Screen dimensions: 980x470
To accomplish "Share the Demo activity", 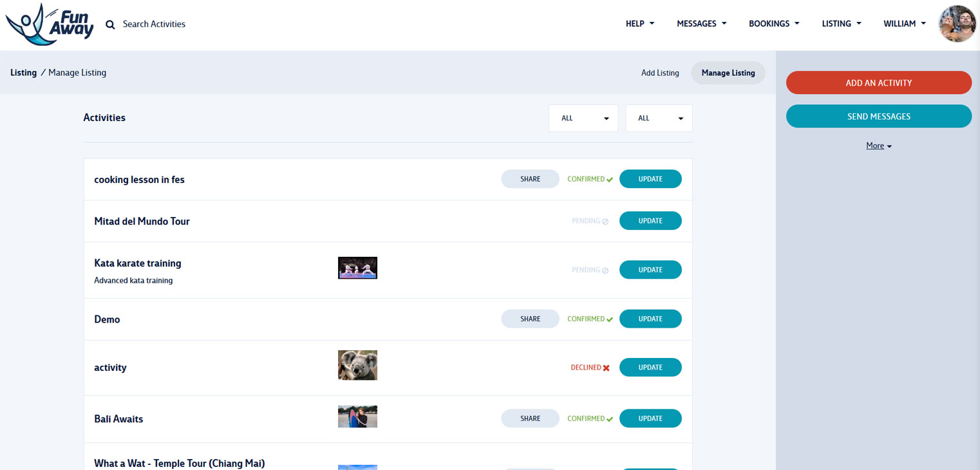I will point(530,319).
